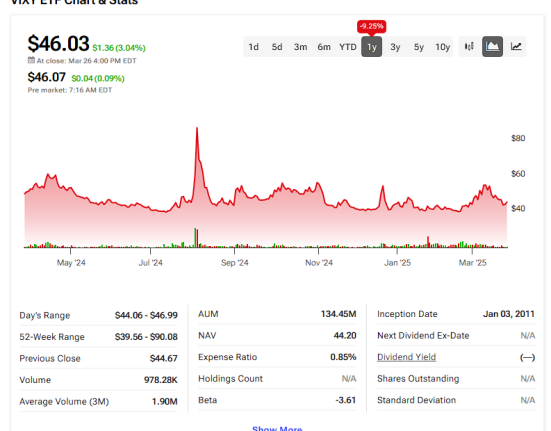Click the Previous Close value $44.67

pyautogui.click(x=163, y=358)
